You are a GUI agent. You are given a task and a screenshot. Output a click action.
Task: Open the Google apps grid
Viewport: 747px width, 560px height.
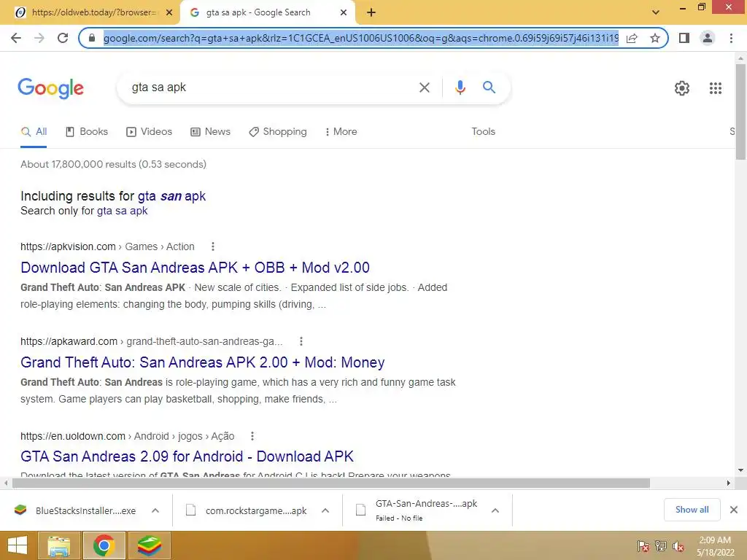click(x=715, y=88)
